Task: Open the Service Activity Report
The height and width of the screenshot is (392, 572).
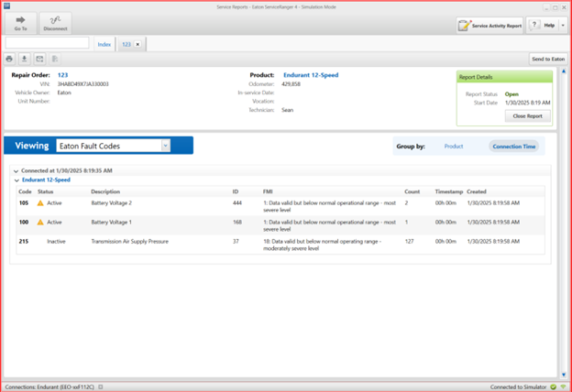Action: [x=490, y=26]
